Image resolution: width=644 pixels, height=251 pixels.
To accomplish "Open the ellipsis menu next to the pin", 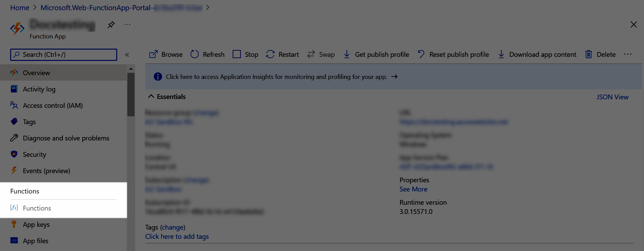I will pos(127,24).
